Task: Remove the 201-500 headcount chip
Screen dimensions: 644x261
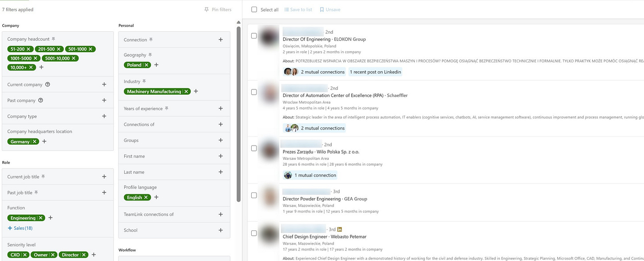Action: [59, 49]
